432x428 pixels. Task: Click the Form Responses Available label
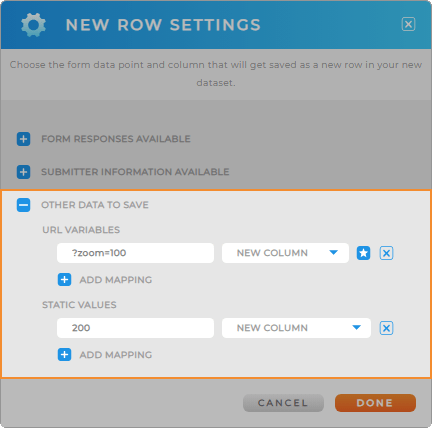[116, 139]
